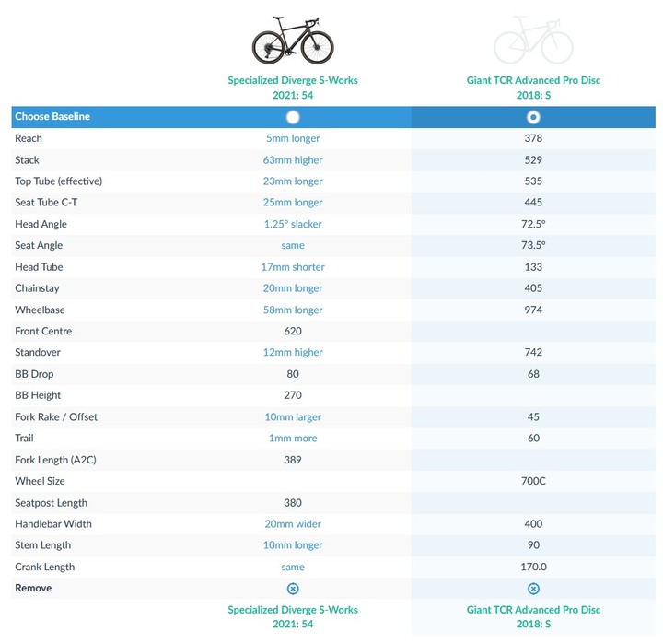Open Giant TCR placeholder bike image

(533, 41)
